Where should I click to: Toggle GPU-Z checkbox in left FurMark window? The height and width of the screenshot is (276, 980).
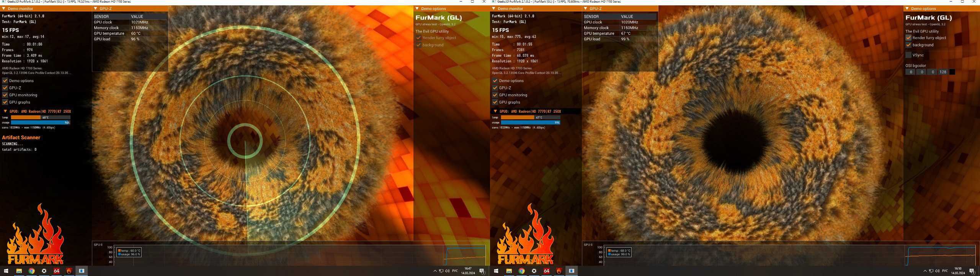[x=5, y=88]
